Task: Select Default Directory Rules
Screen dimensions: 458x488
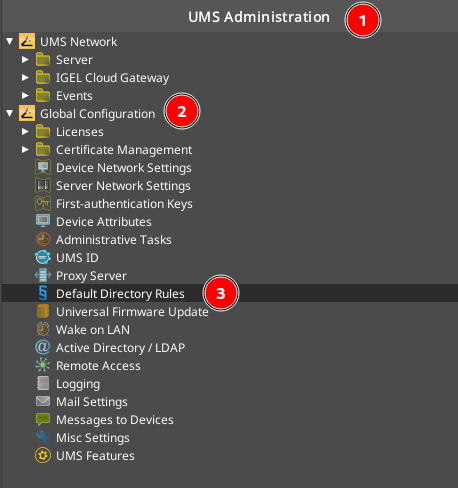Action: (x=120, y=294)
